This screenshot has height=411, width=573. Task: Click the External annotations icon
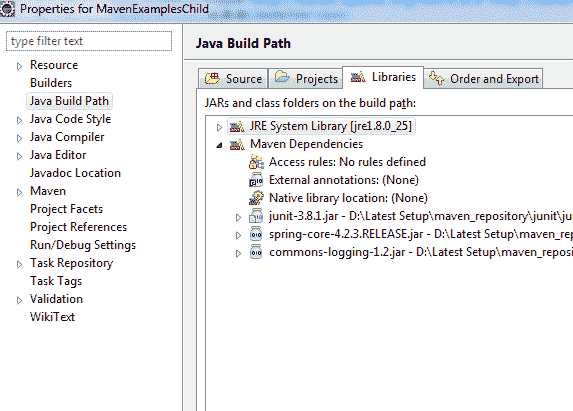pos(256,180)
